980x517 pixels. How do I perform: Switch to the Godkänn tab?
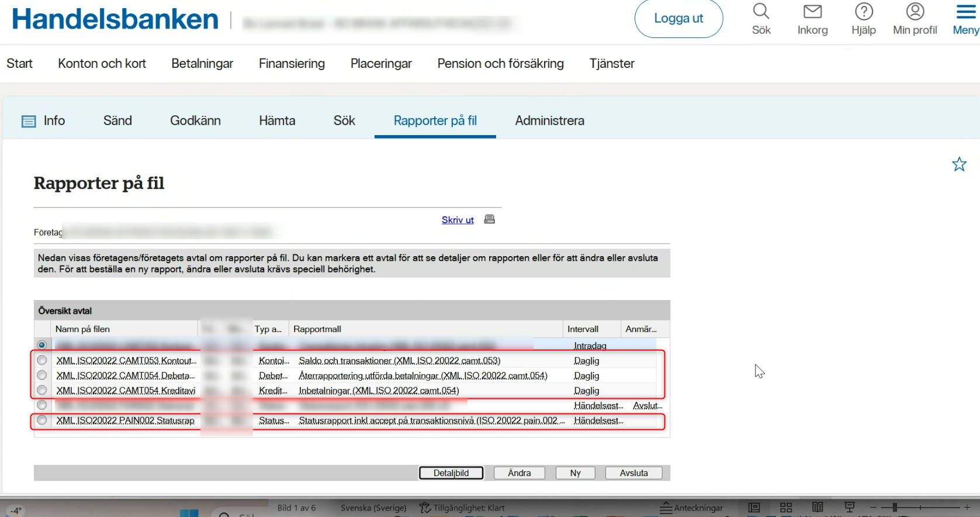click(x=195, y=121)
